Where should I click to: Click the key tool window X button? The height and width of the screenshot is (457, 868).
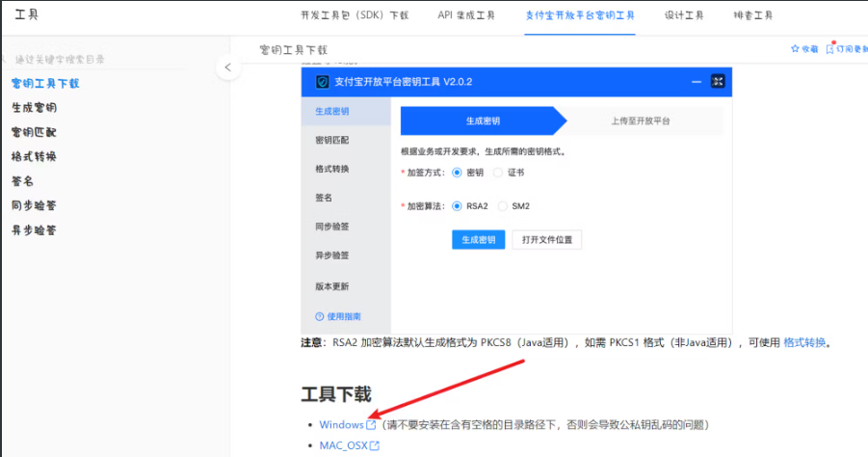(718, 81)
